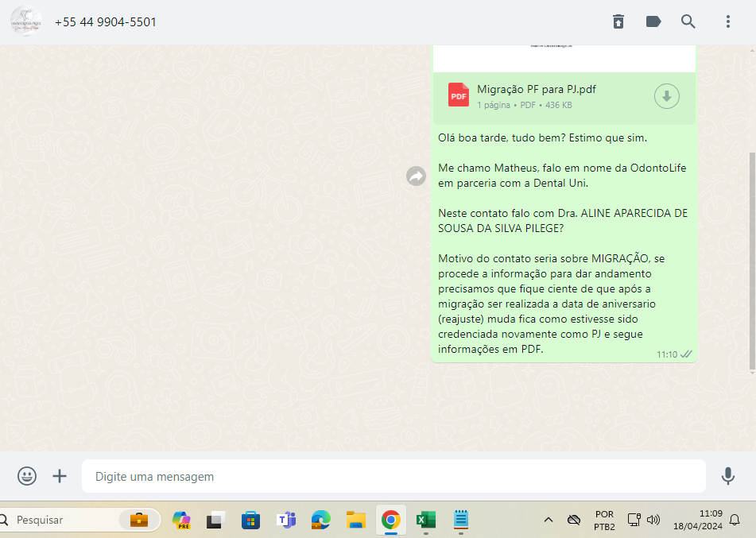Open Microsoft Store from taskbar
The width and height of the screenshot is (756, 538).
tap(250, 520)
